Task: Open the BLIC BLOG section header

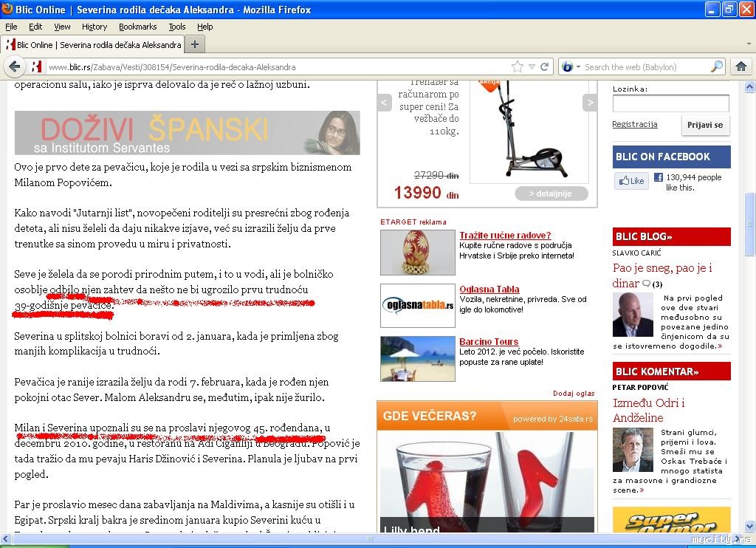Action: coord(671,236)
